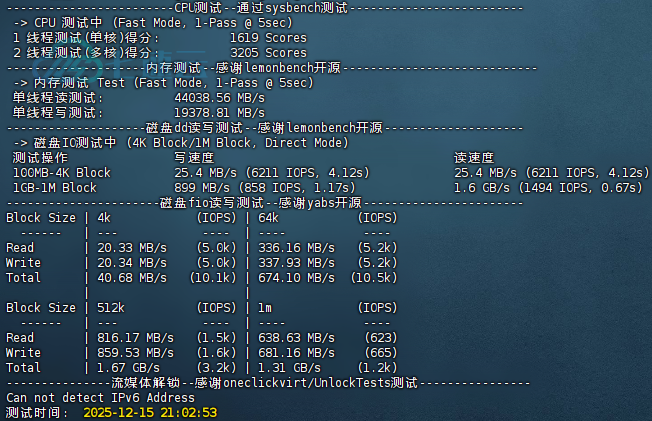This screenshot has height=421, width=652.
Task: Click the 1m Write value 681.16 MB/s
Action: [297, 353]
